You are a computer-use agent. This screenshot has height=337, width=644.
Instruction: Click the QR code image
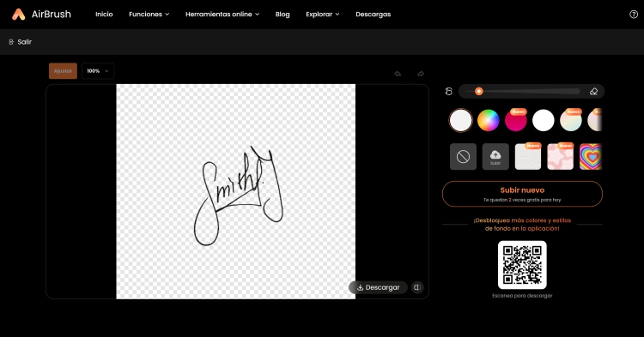(x=522, y=265)
